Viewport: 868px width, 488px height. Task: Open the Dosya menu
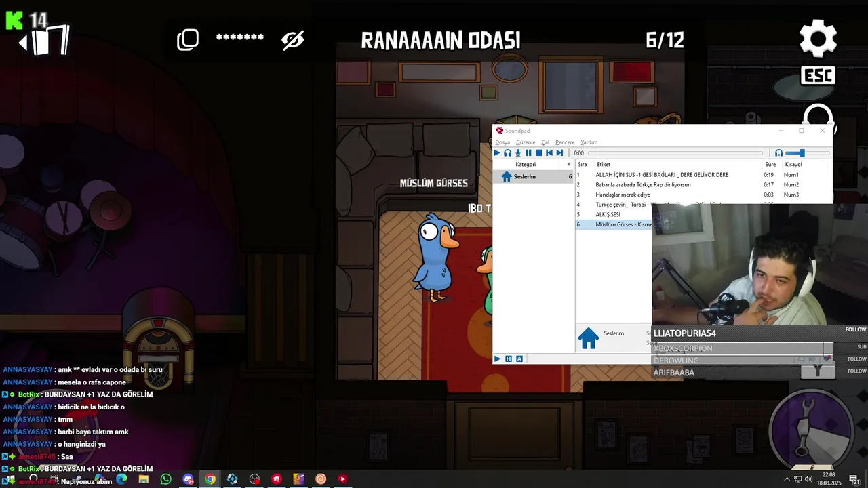[x=502, y=142]
